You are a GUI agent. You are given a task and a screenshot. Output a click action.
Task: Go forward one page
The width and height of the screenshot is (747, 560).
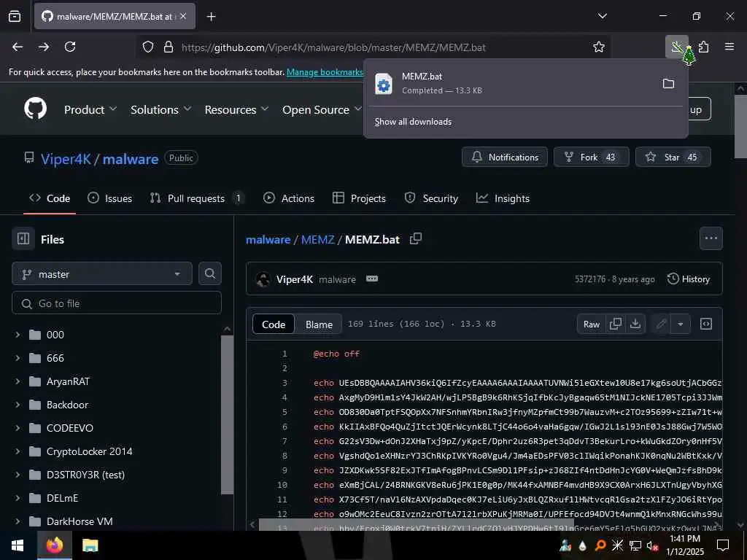(44, 47)
